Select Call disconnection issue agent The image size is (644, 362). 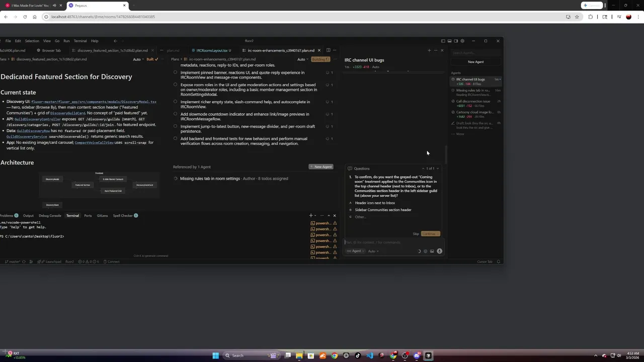coord(475,104)
